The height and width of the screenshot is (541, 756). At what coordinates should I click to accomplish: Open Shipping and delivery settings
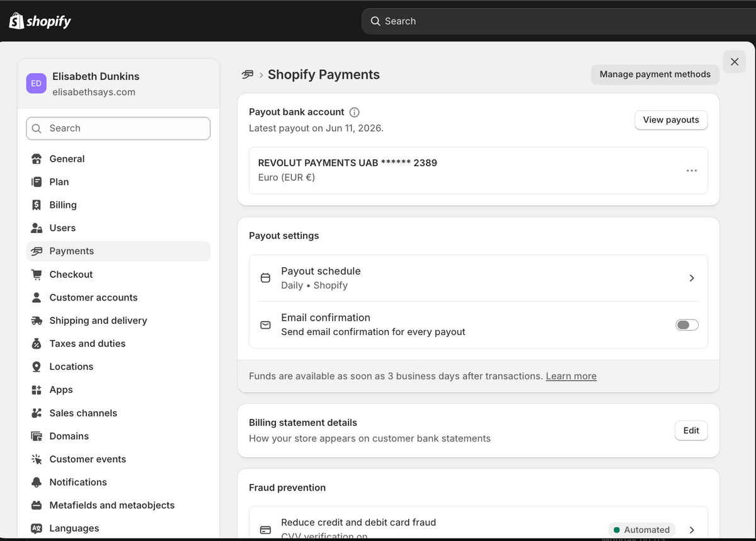(x=118, y=321)
